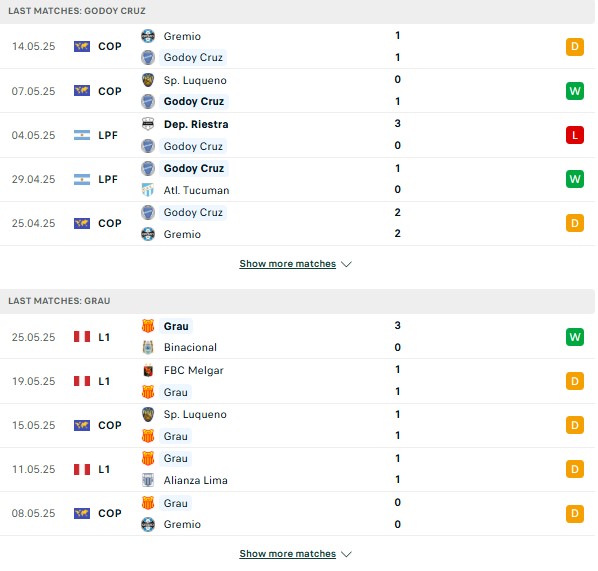Select LPF competition label on 04.05.25

tap(108, 135)
